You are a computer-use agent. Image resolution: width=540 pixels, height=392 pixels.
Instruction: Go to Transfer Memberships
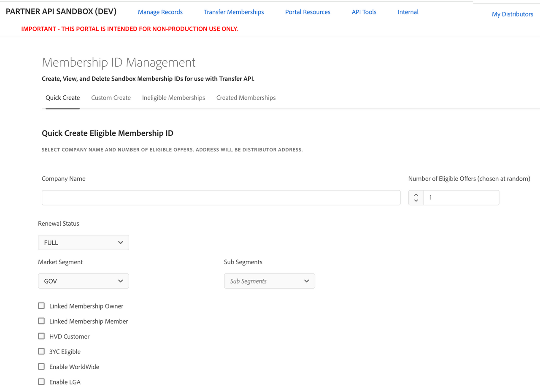(x=234, y=12)
